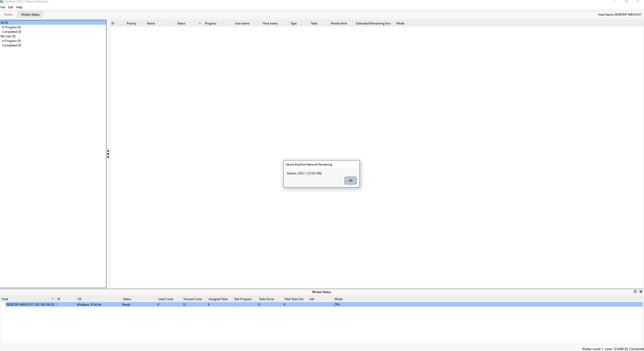
Task: Close the Worker Status panel
Action: point(641,291)
